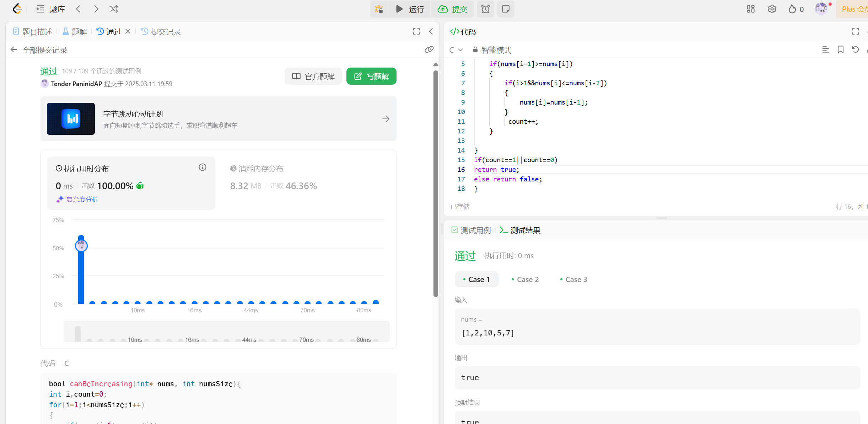The image size is (868, 424).
Task: Click the format code icon
Action: [825, 50]
